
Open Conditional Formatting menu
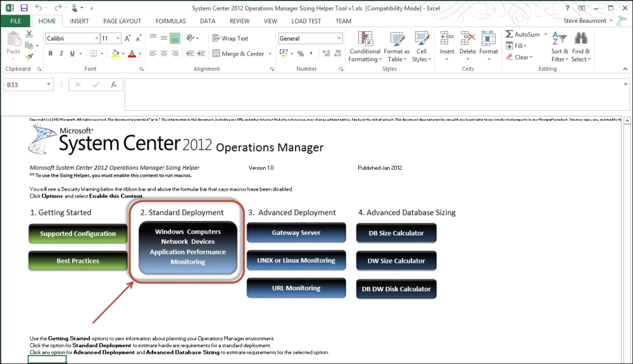click(365, 47)
